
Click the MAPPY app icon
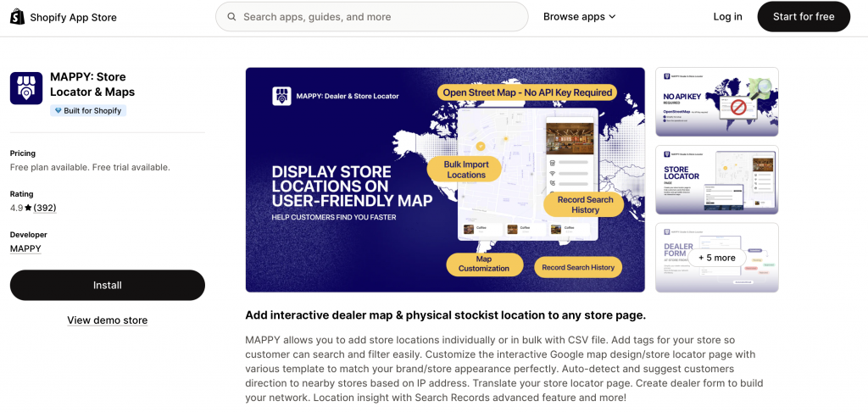coord(26,88)
